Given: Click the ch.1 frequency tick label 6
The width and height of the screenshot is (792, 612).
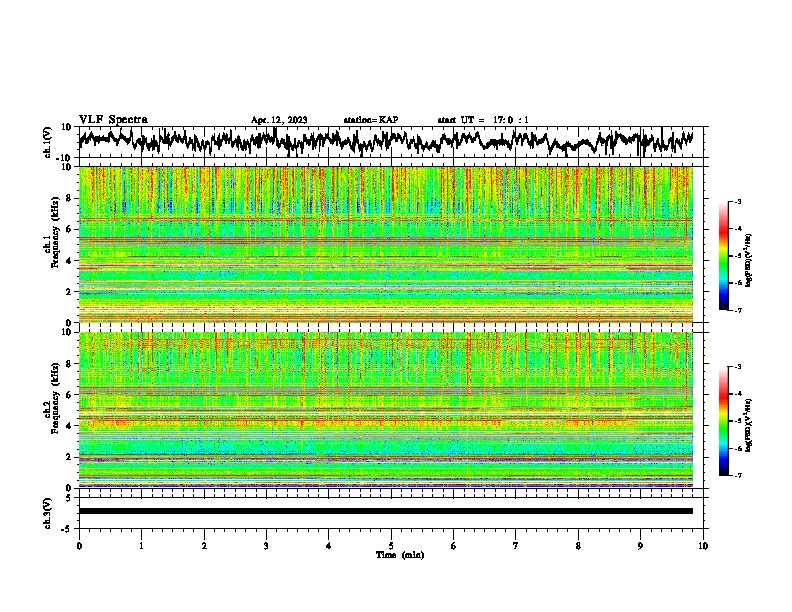Looking at the screenshot, I should (70, 229).
